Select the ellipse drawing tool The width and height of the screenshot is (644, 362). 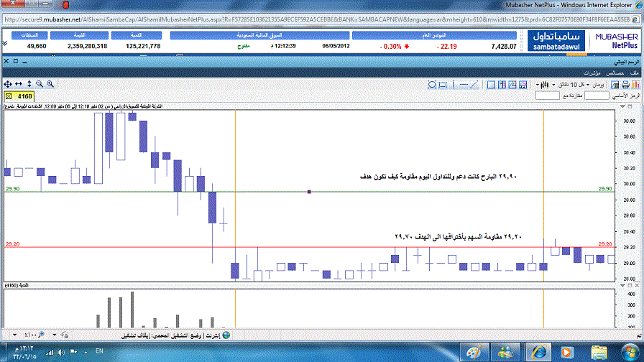click(x=432, y=85)
